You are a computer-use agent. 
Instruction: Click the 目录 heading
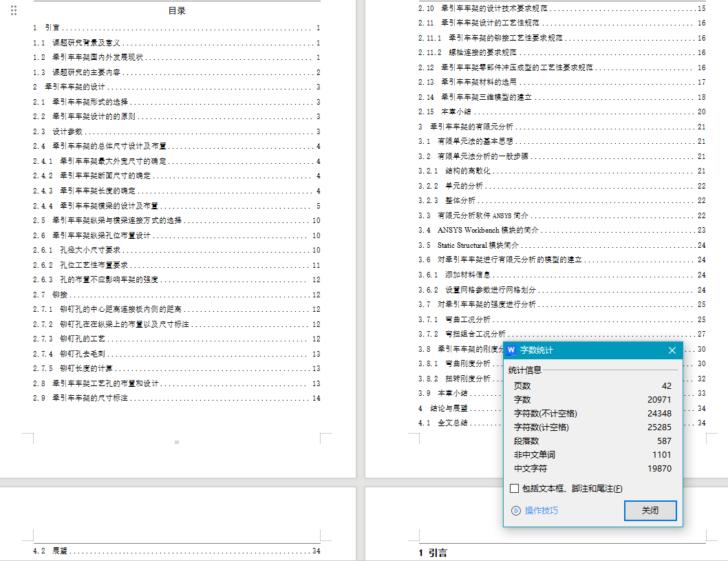pyautogui.click(x=177, y=11)
